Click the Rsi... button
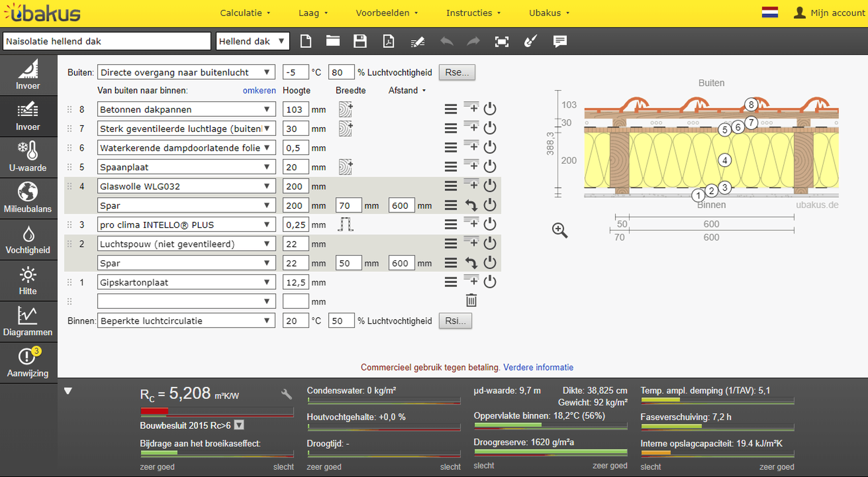Image resolution: width=868 pixels, height=477 pixels. pyautogui.click(x=455, y=321)
